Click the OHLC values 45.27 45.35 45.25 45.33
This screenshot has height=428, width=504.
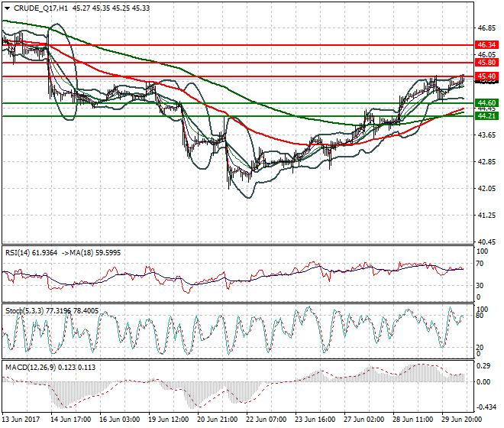click(x=111, y=8)
